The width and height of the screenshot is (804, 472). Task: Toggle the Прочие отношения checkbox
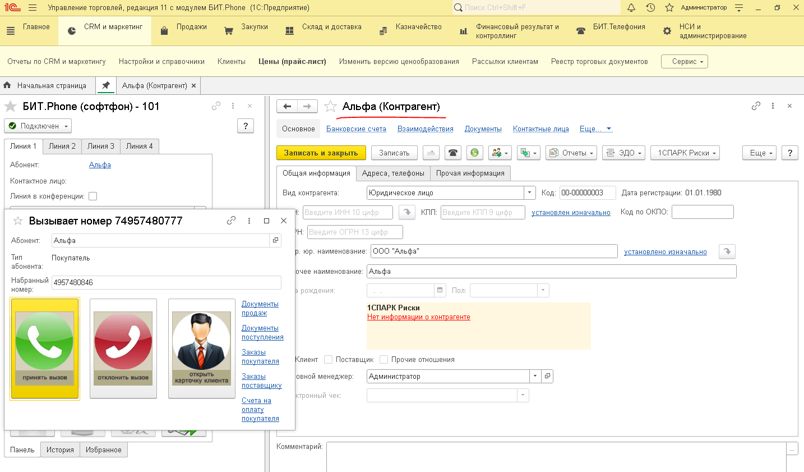pyautogui.click(x=384, y=360)
